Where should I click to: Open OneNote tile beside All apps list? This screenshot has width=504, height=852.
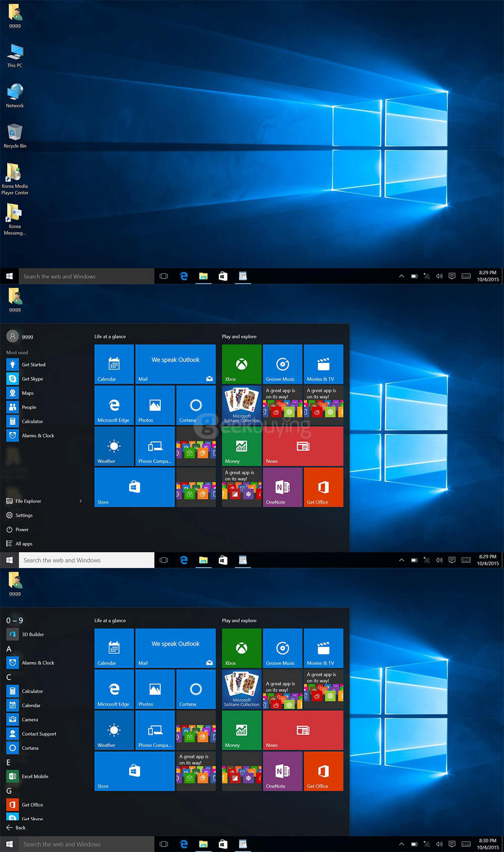[283, 771]
